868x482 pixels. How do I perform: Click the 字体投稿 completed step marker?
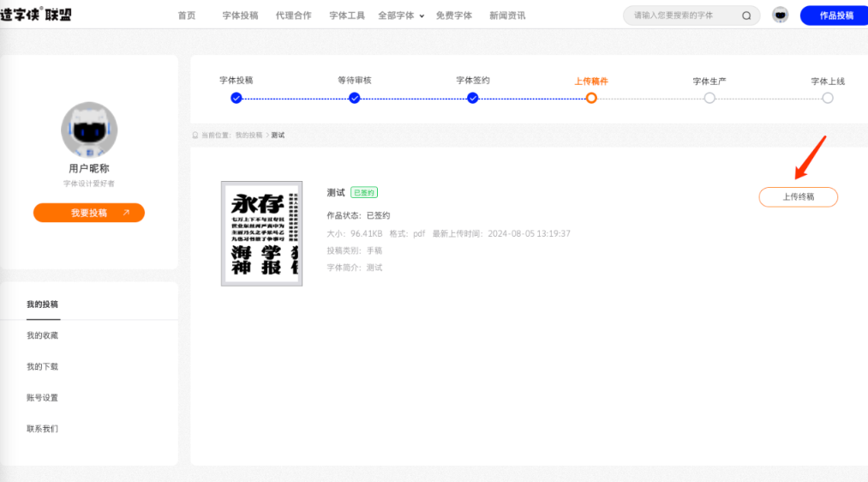click(x=236, y=98)
